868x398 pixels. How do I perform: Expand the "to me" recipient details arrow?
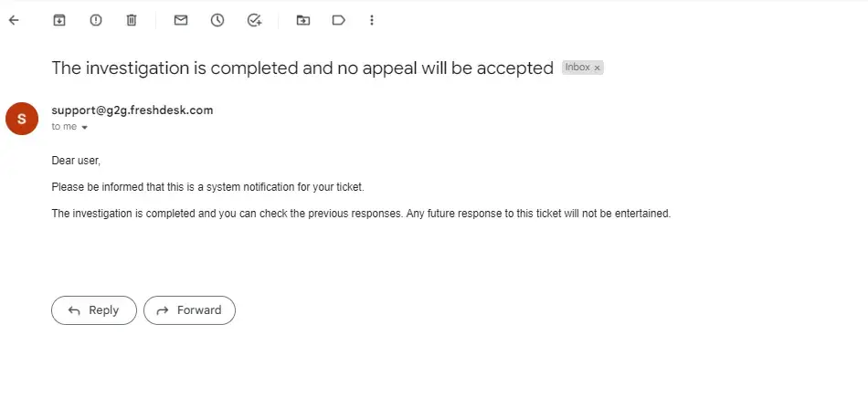click(85, 128)
